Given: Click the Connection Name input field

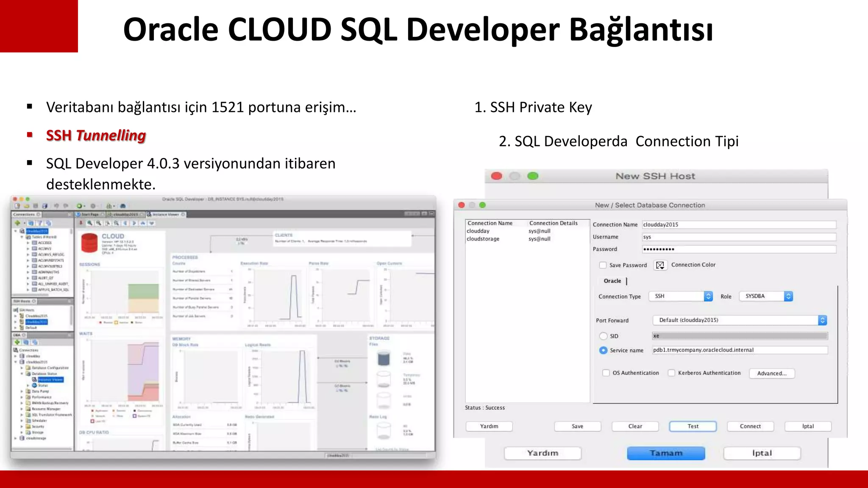Looking at the screenshot, I should pyautogui.click(x=739, y=225).
